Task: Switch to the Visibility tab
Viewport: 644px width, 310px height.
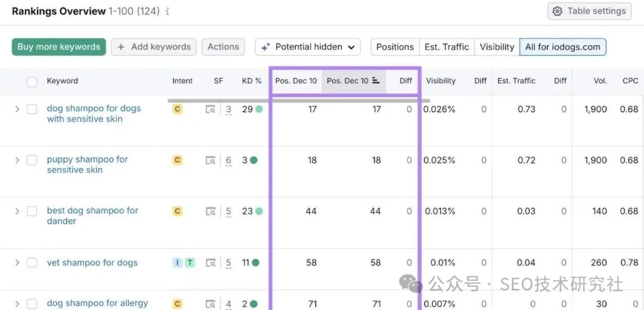Action: point(497,47)
